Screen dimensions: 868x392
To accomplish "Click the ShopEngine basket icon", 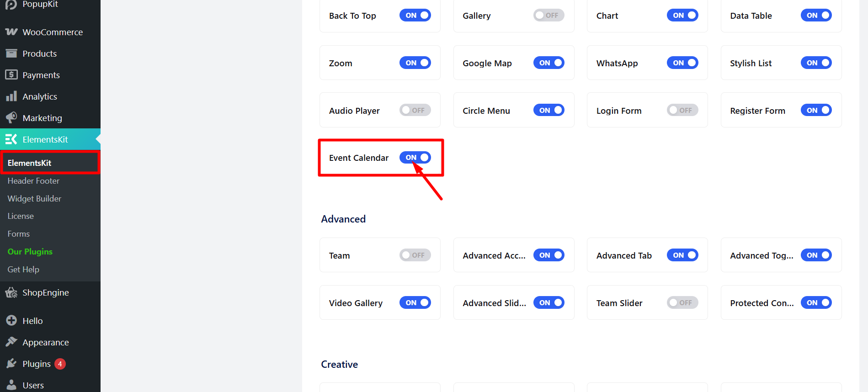I will click(11, 292).
